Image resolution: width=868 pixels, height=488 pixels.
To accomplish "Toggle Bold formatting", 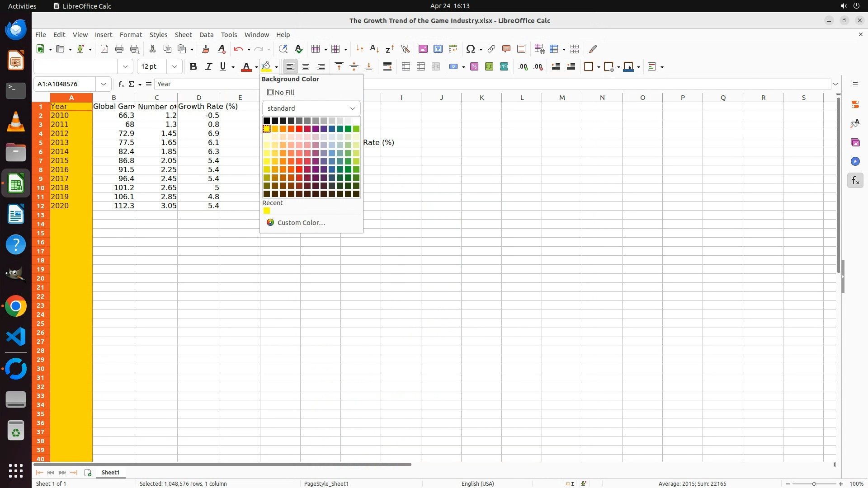I will 193,66.
